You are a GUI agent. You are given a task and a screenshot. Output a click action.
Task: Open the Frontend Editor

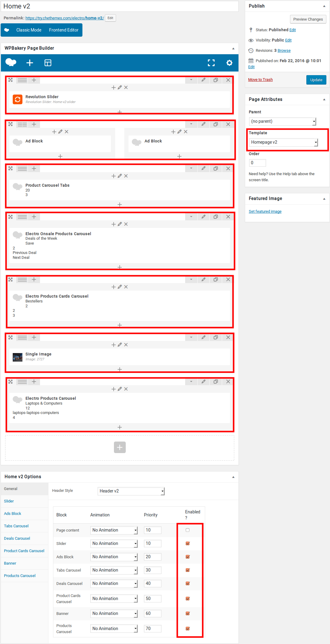[64, 30]
